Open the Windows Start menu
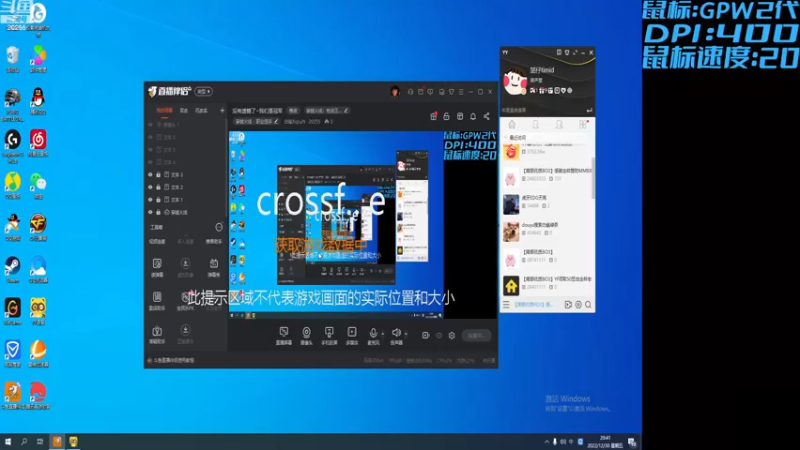The height and width of the screenshot is (450, 800). click(8, 442)
